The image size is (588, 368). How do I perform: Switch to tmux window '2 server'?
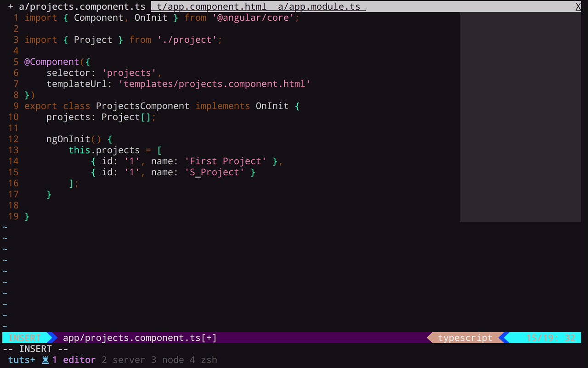pos(123,360)
